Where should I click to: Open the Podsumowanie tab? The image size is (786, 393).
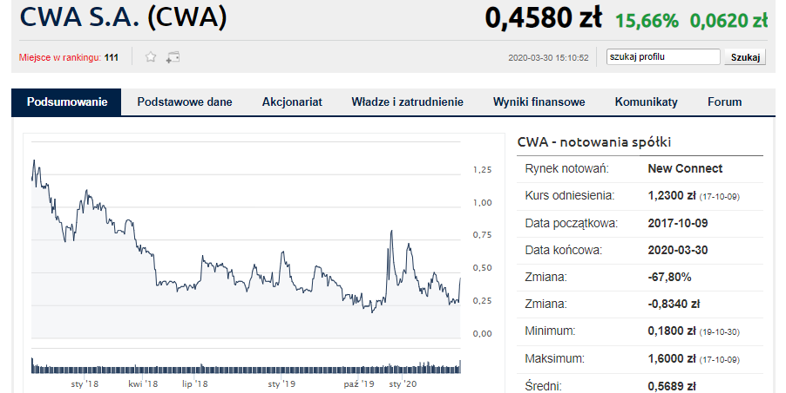[67, 102]
